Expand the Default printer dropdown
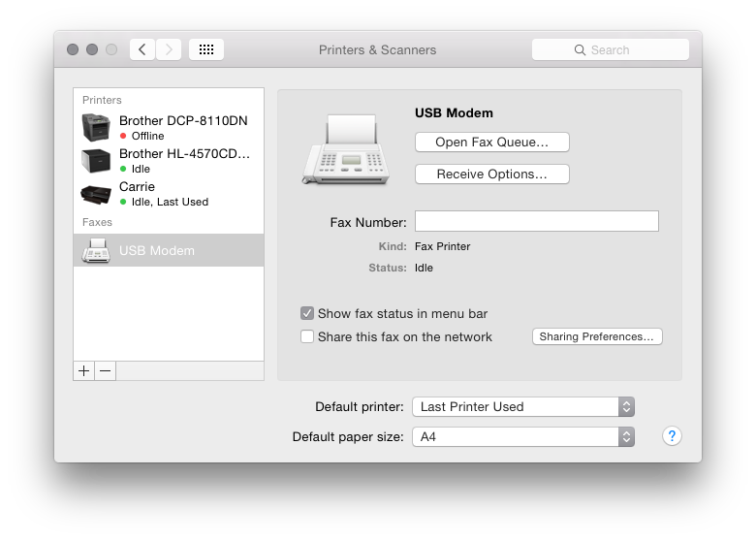This screenshot has width=756, height=540. click(523, 407)
